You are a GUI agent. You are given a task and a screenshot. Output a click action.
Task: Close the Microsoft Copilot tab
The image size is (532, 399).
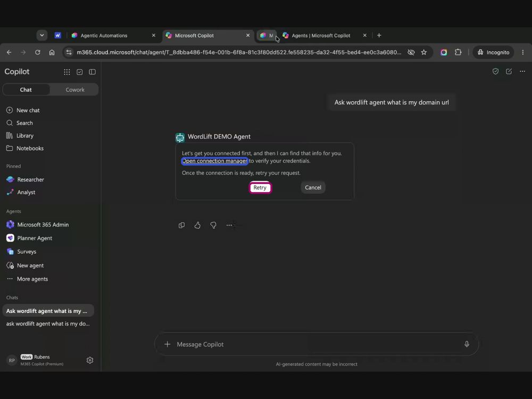pyautogui.click(x=248, y=35)
